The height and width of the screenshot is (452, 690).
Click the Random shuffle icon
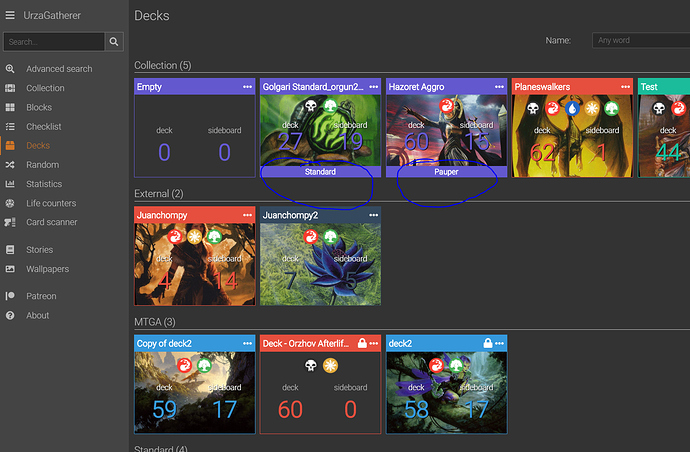pos(10,165)
